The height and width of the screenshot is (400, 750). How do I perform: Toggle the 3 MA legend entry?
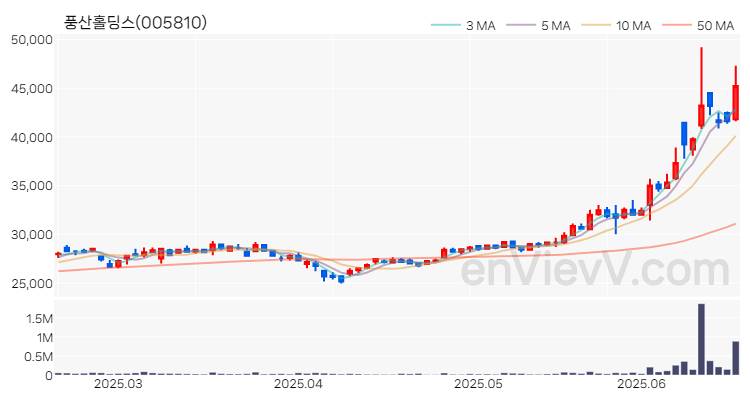tap(463, 25)
